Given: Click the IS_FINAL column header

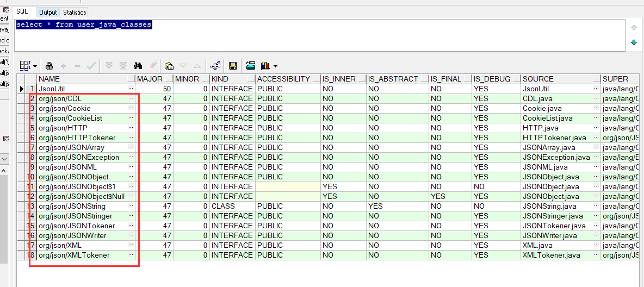Looking at the screenshot, I should tap(450, 79).
